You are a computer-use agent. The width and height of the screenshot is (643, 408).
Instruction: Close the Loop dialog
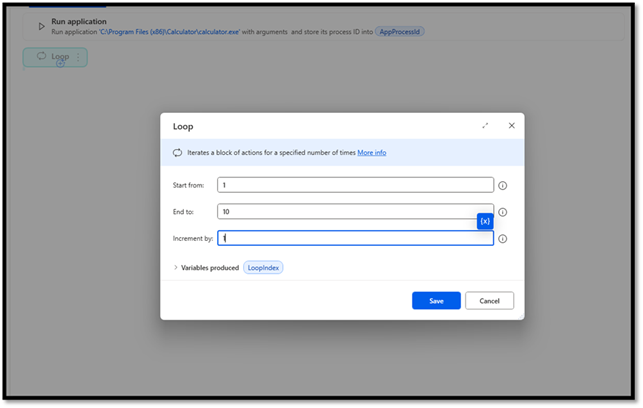(511, 126)
